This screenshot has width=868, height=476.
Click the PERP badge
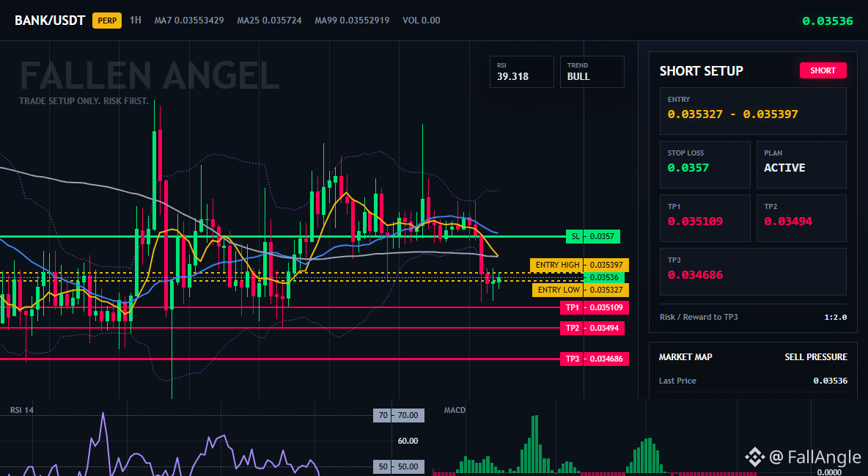[x=107, y=21]
